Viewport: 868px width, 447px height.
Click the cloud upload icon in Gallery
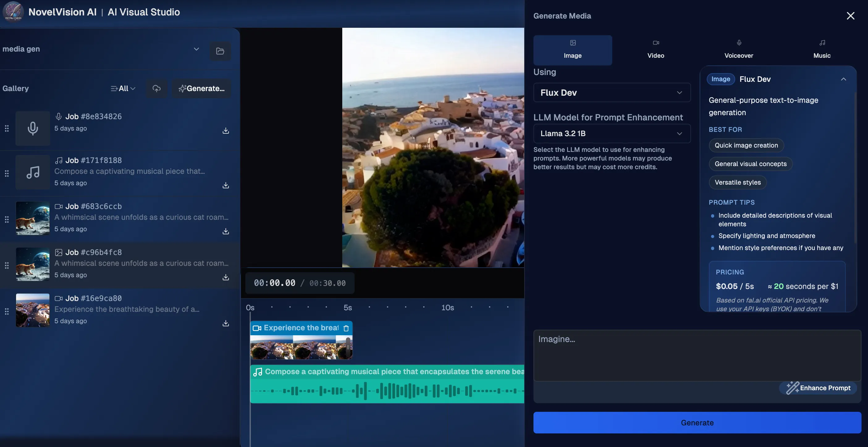tap(156, 88)
